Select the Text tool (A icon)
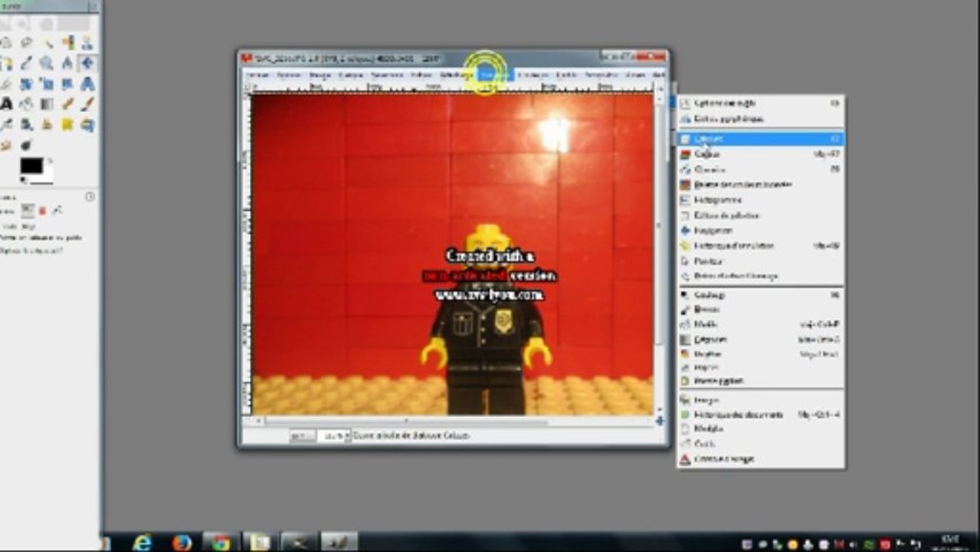This screenshot has height=552, width=980. point(5,103)
